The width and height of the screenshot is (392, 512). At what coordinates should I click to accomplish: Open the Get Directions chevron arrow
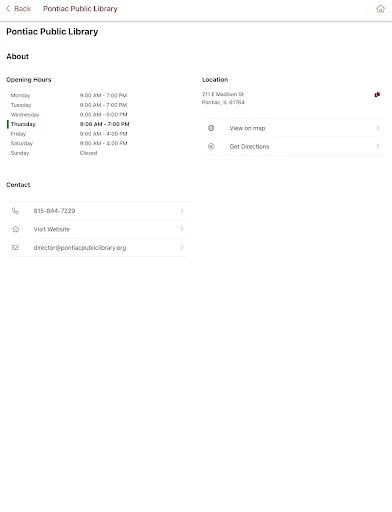coord(378,146)
